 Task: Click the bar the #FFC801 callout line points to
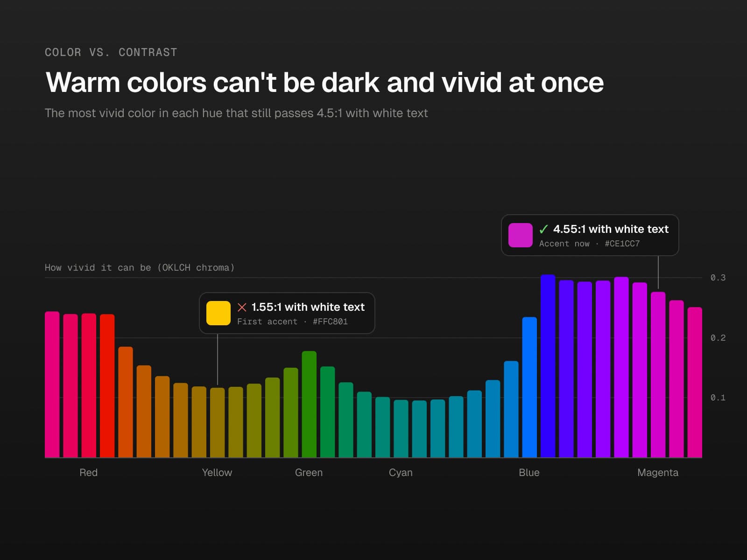coord(218,423)
